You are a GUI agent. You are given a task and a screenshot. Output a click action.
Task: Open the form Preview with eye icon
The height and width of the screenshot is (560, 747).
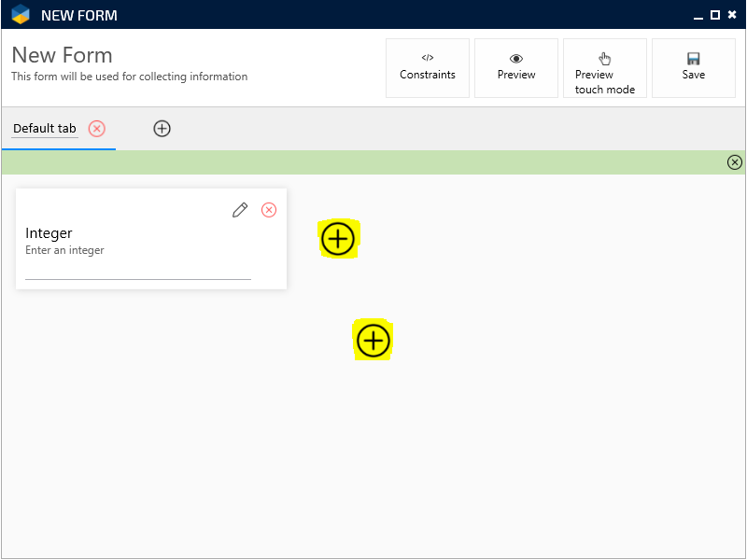click(x=515, y=67)
